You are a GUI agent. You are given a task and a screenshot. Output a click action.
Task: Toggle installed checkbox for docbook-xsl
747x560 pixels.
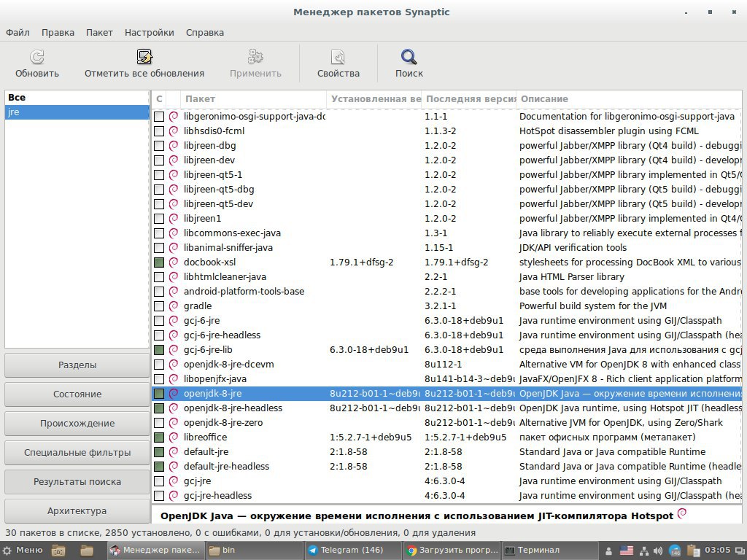159,262
